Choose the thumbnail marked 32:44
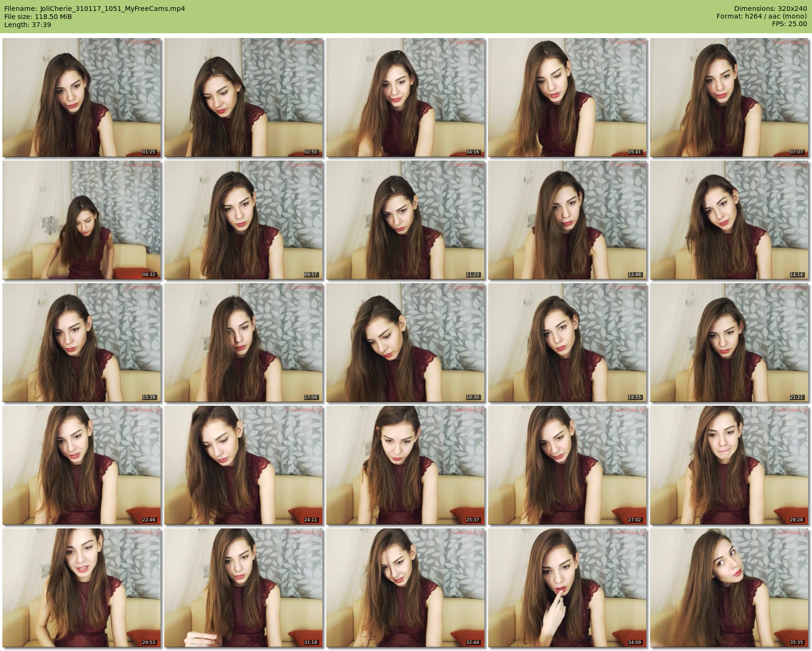Image resolution: width=812 pixels, height=651 pixels. click(406, 588)
